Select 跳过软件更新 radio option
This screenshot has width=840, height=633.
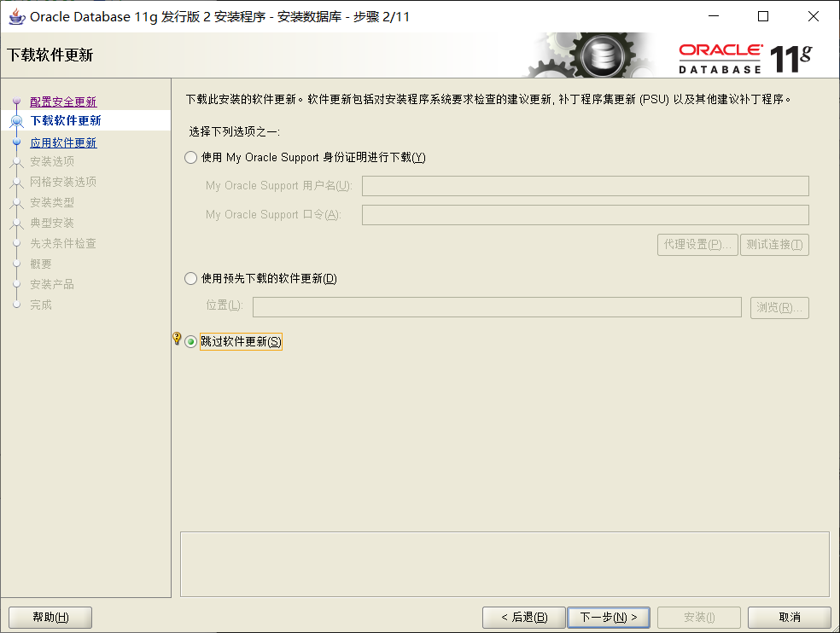point(190,342)
